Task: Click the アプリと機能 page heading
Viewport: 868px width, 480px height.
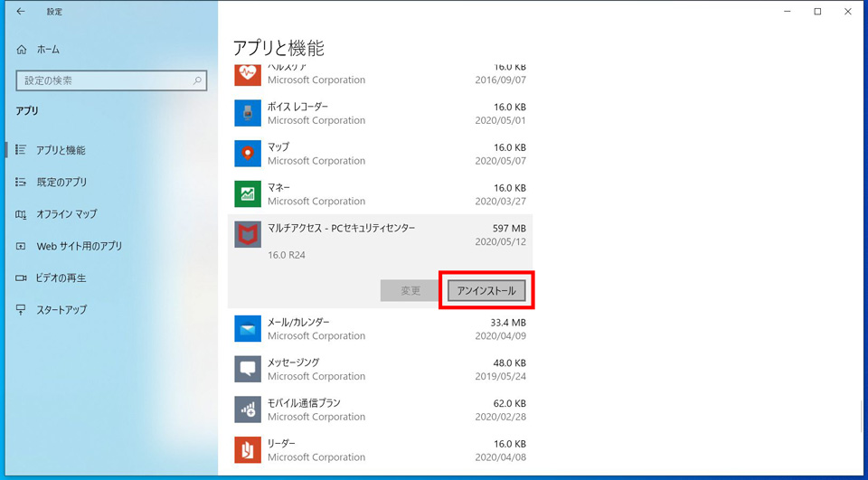Action: [x=278, y=48]
